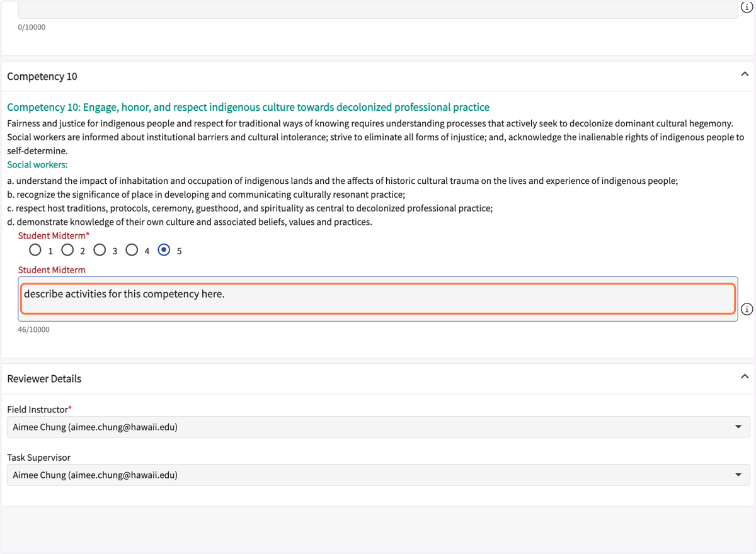
Task: Click the required 'Student Midterm*' rating label
Action: [54, 235]
